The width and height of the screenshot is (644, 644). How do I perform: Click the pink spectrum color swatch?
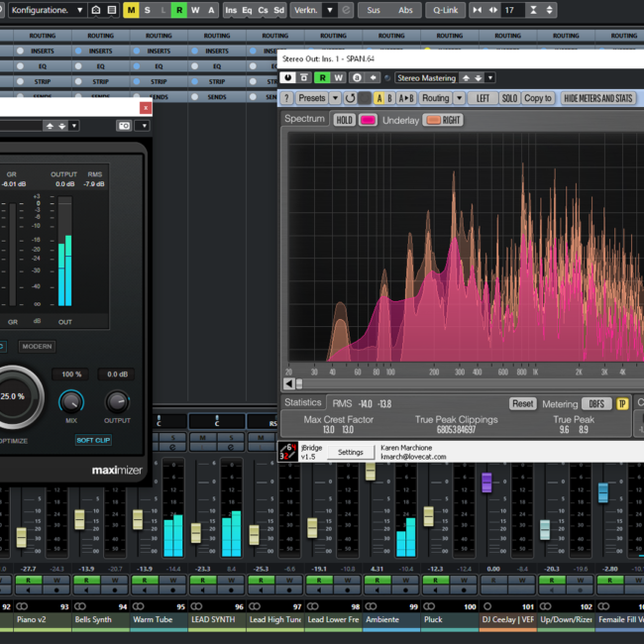[x=368, y=120]
